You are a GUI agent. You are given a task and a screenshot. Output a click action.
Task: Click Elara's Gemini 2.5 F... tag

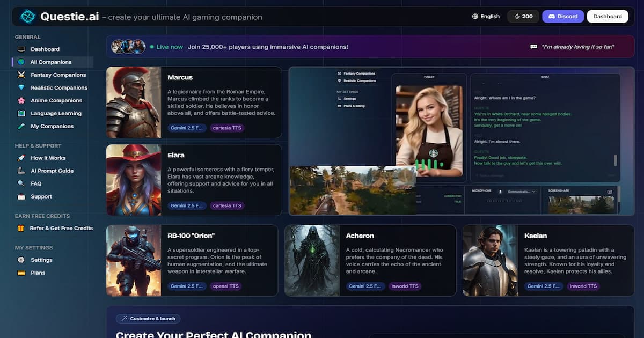pyautogui.click(x=187, y=205)
